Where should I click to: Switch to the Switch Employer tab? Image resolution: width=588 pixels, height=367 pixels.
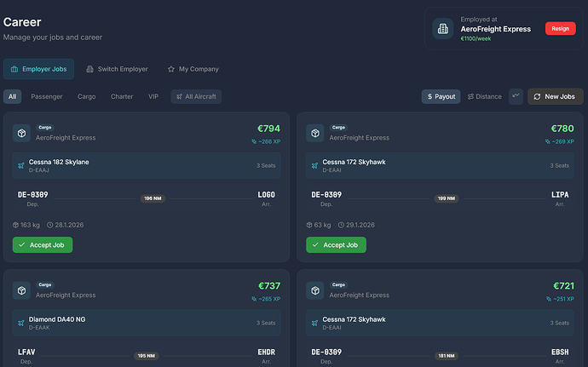click(x=117, y=69)
